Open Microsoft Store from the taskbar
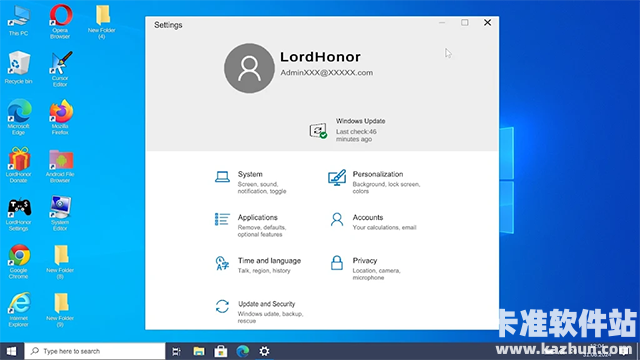Screen dimensions: 640x360 [x=221, y=351]
